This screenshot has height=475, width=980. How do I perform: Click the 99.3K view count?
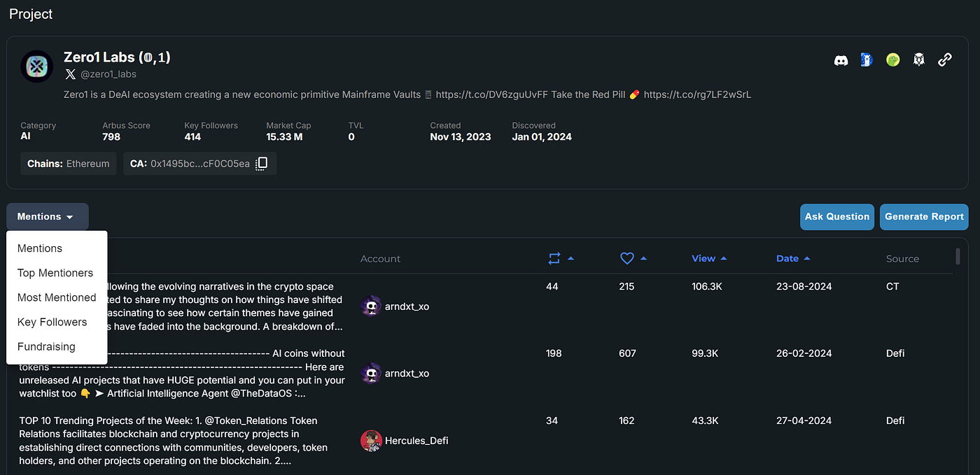coord(705,353)
